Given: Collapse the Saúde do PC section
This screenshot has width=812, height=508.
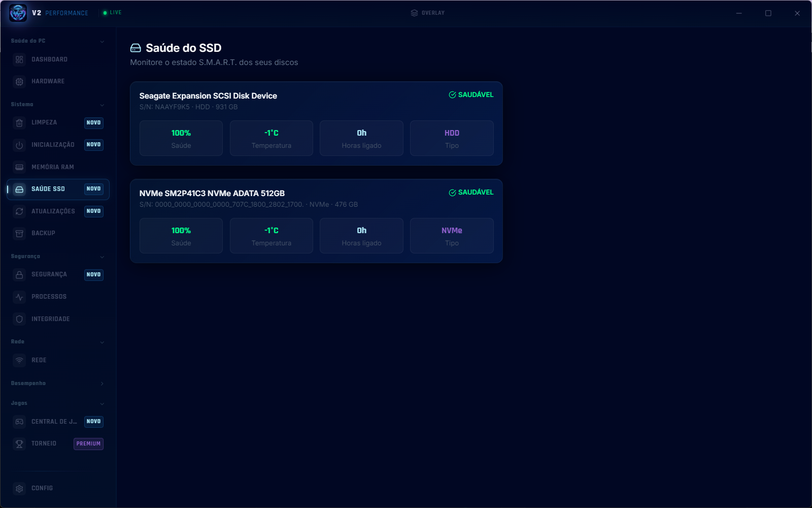Looking at the screenshot, I should click(102, 41).
